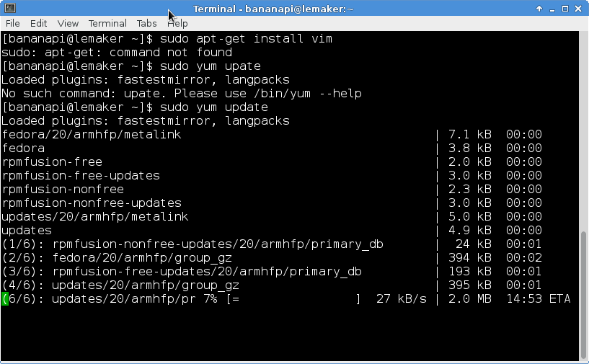Click 'No such command: upate' error line
Viewport: 589px width, 364px height.
coord(182,93)
